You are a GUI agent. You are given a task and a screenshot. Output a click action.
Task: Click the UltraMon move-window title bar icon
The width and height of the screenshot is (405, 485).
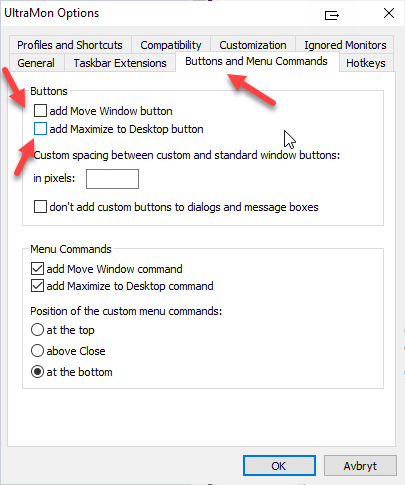tap(331, 15)
